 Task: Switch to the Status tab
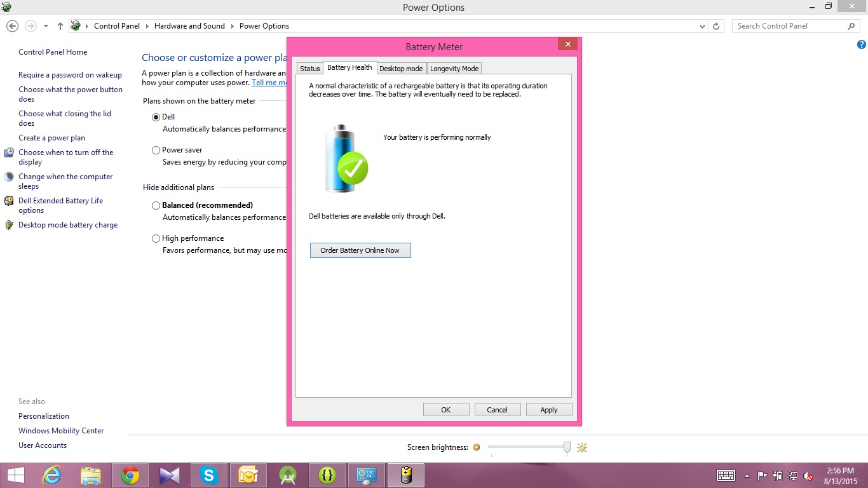tap(310, 69)
